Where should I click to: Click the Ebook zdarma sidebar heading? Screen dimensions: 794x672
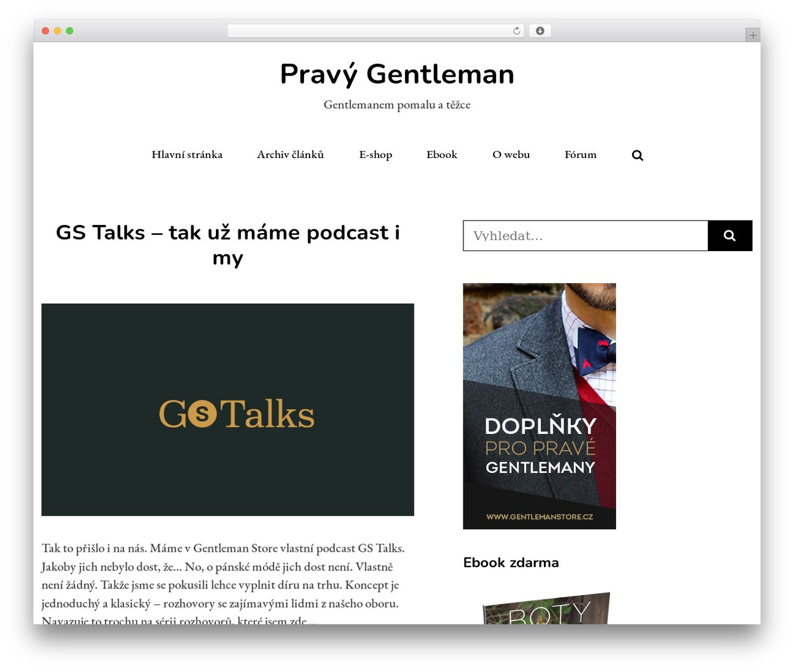pyautogui.click(x=511, y=563)
